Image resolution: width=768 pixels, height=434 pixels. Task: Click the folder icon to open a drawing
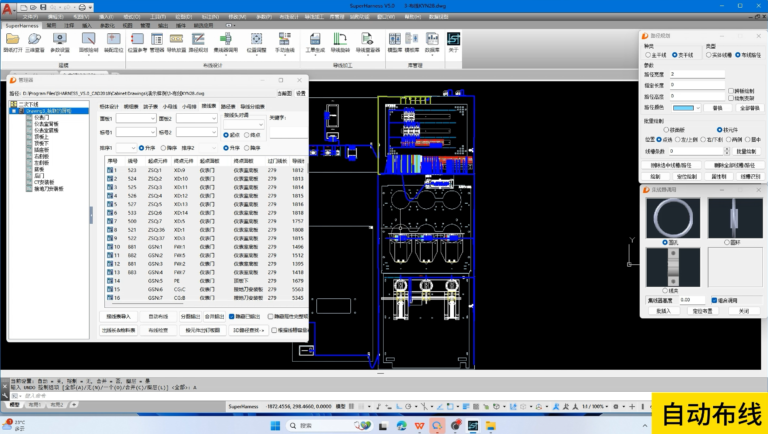tap(13, 39)
